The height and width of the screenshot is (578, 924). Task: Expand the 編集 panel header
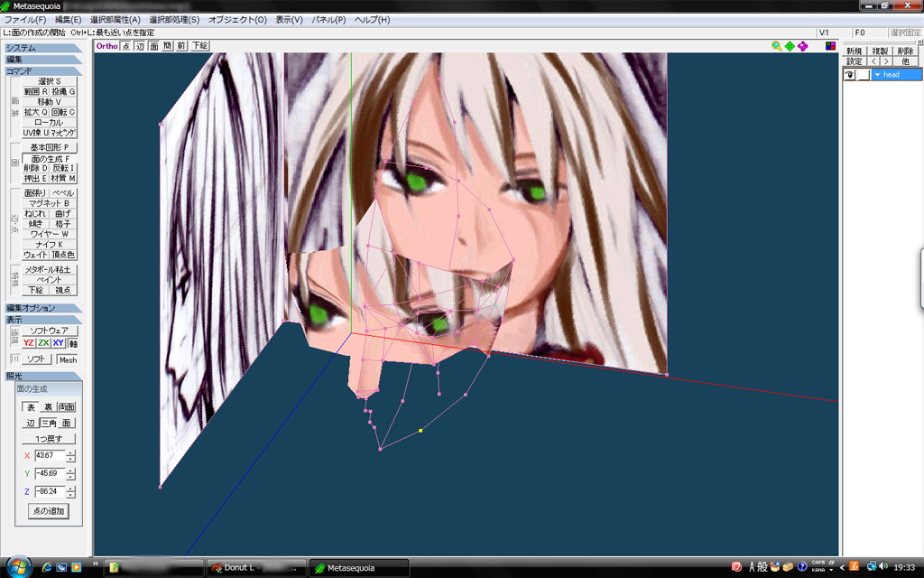click(43, 60)
